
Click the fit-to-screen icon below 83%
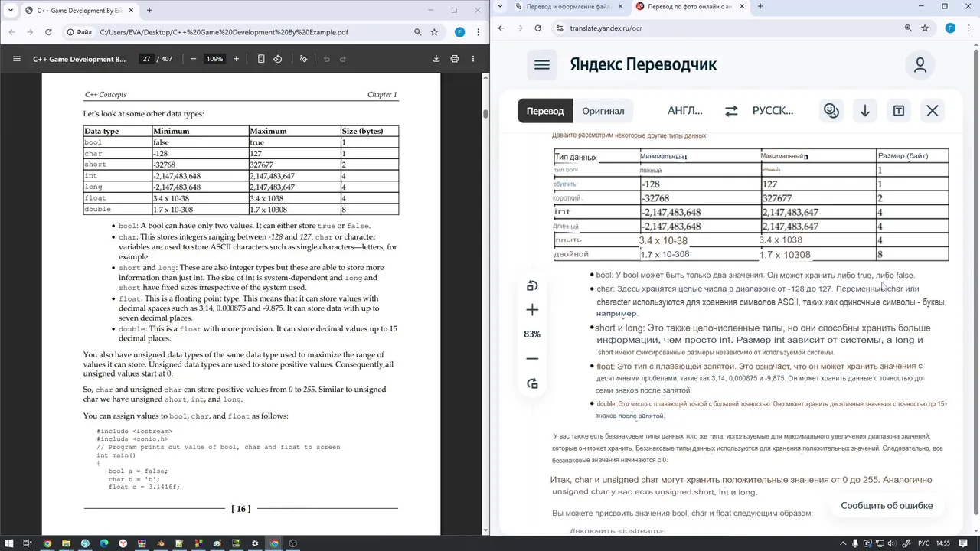pos(532,383)
